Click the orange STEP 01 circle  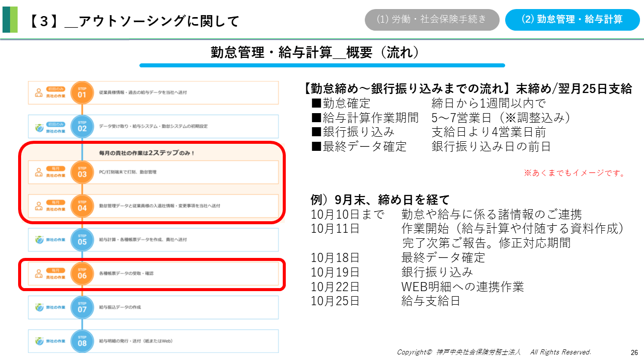tap(82, 93)
